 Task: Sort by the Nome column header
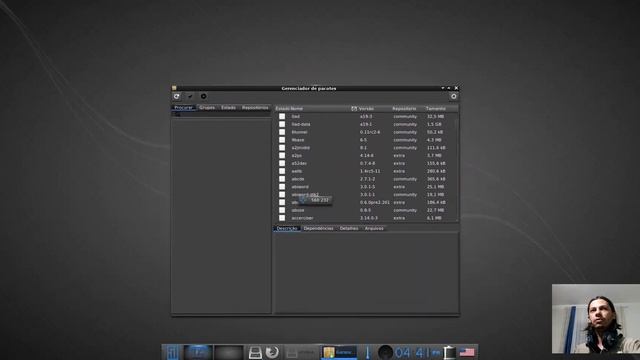(297, 109)
